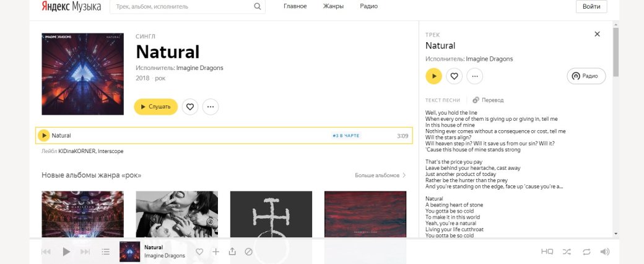The width and height of the screenshot is (644, 264).
Task: Open the dark album cover with the cross symbol
Action: tap(271, 214)
